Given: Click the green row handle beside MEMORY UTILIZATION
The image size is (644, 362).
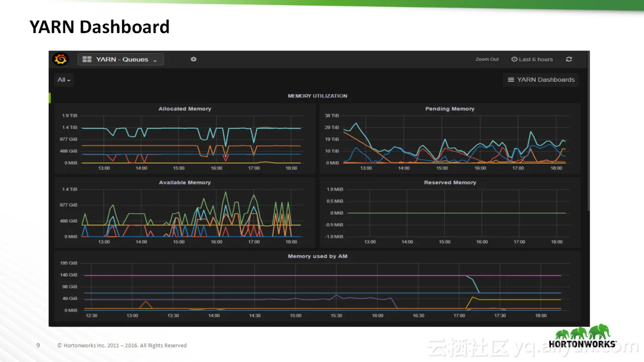Looking at the screenshot, I should [50, 97].
